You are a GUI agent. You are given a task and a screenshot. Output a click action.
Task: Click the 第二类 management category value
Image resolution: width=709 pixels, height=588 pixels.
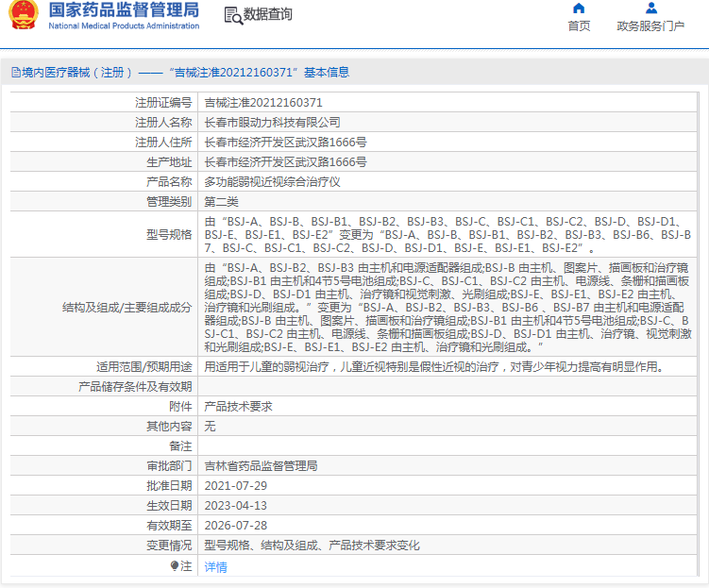[x=221, y=202]
